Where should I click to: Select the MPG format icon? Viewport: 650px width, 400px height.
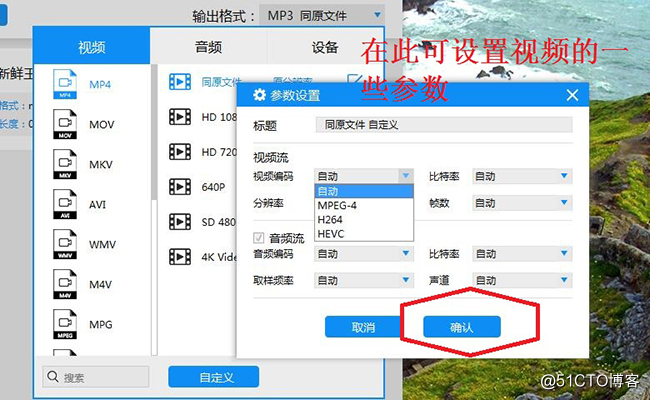(x=65, y=324)
